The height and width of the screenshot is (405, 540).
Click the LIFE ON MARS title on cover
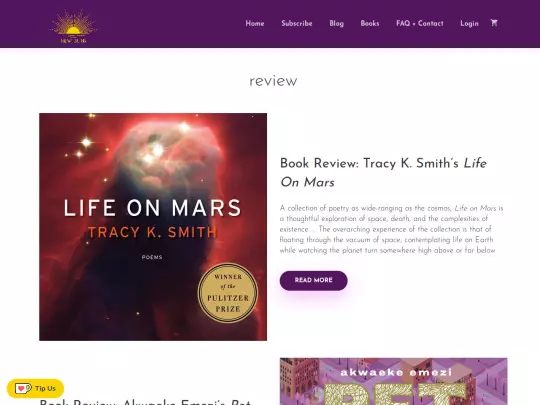click(x=152, y=208)
